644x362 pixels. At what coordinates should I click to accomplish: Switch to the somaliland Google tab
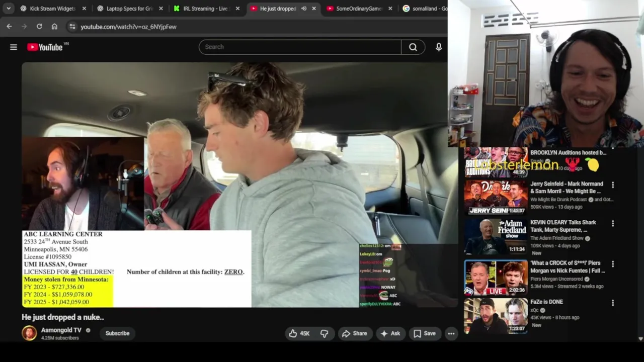pos(424,9)
